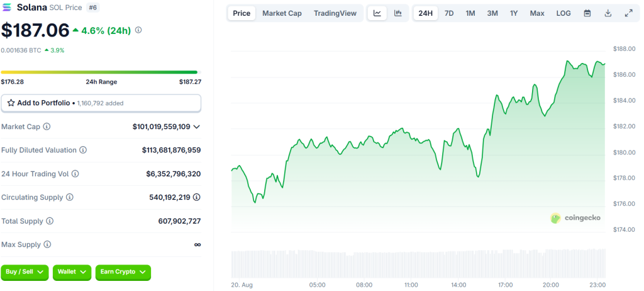Switch to candlestick chart icon
This screenshot has height=291, width=644.
tap(397, 13)
